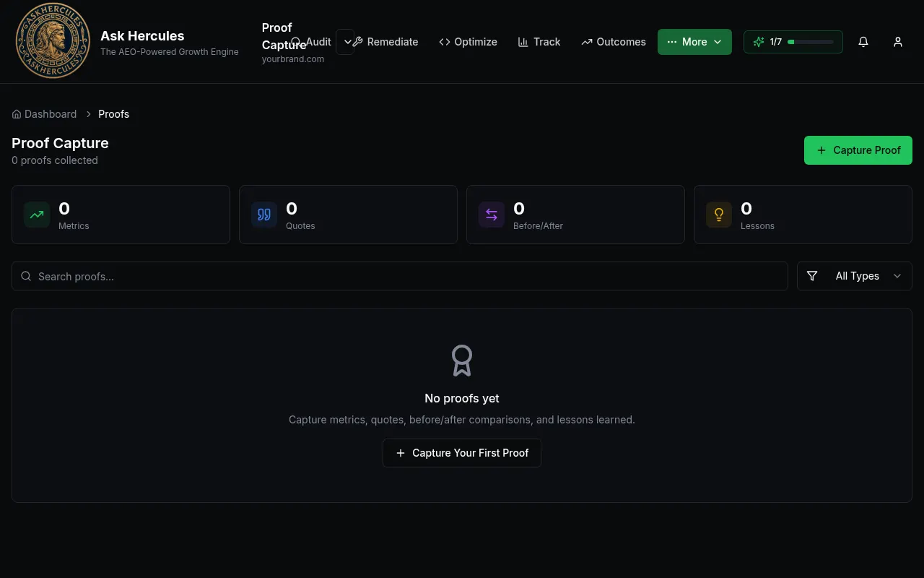Go back to Dashboard breadcrumb link
Screen dimensions: 924x578
(x=44, y=114)
